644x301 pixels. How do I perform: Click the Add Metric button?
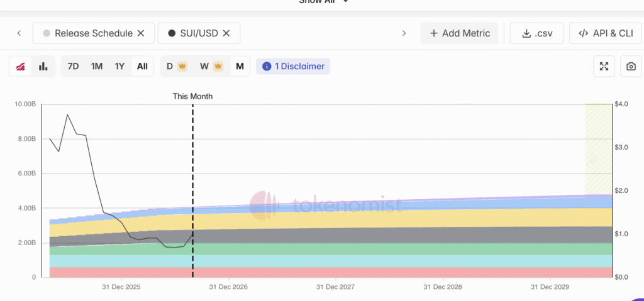(459, 33)
